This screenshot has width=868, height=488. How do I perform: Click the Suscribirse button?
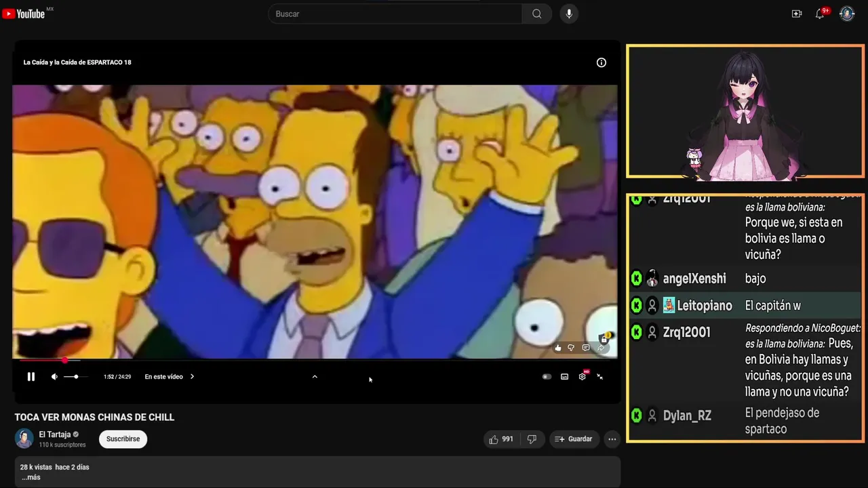(x=123, y=439)
